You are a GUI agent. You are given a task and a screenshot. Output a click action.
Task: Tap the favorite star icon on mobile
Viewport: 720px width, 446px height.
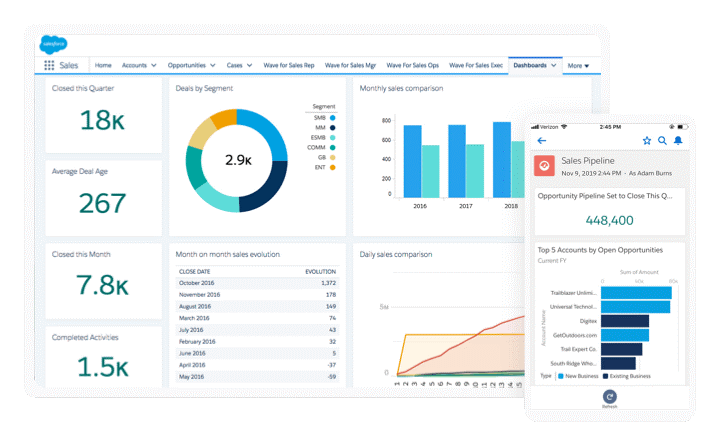coord(647,141)
